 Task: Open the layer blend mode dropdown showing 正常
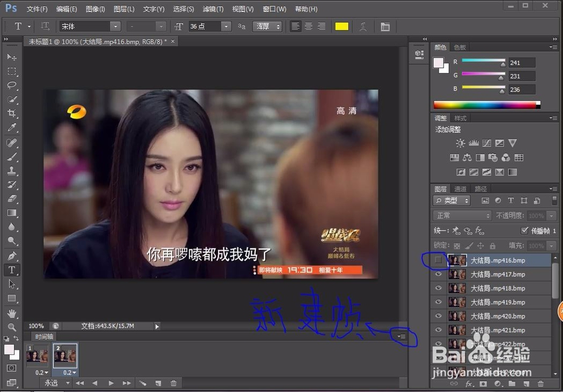coord(462,215)
